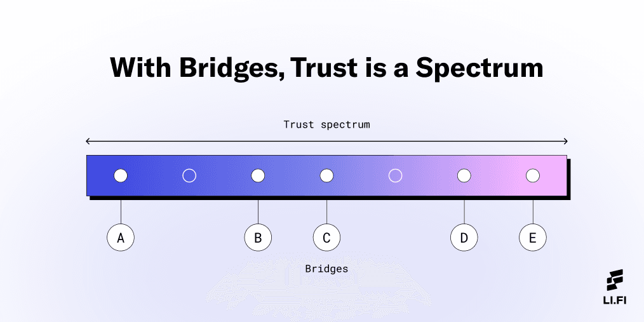Select the filled dot above marker A

(121, 175)
